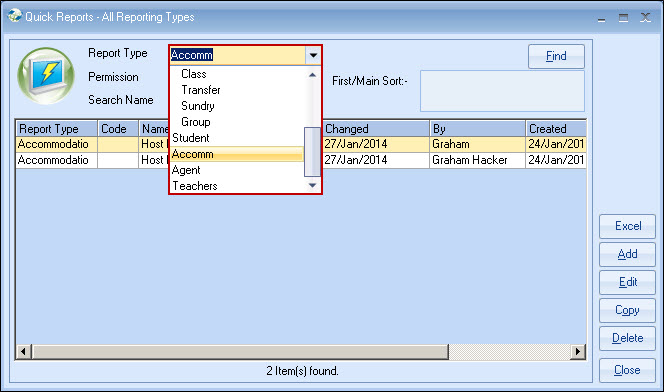The width and height of the screenshot is (664, 392).
Task: Click the Copy button
Action: [628, 310]
